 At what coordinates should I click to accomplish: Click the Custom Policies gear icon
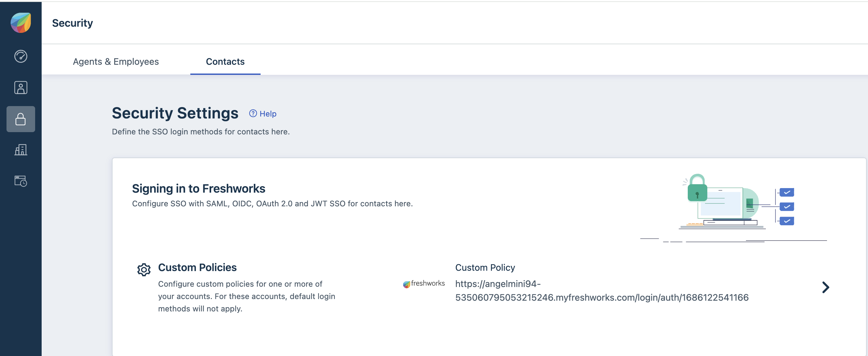coord(144,270)
